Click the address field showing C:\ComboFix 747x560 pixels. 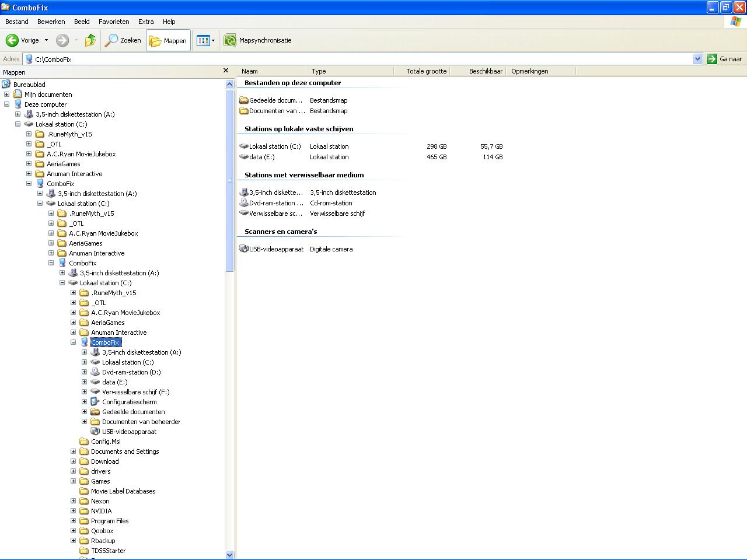click(x=358, y=59)
